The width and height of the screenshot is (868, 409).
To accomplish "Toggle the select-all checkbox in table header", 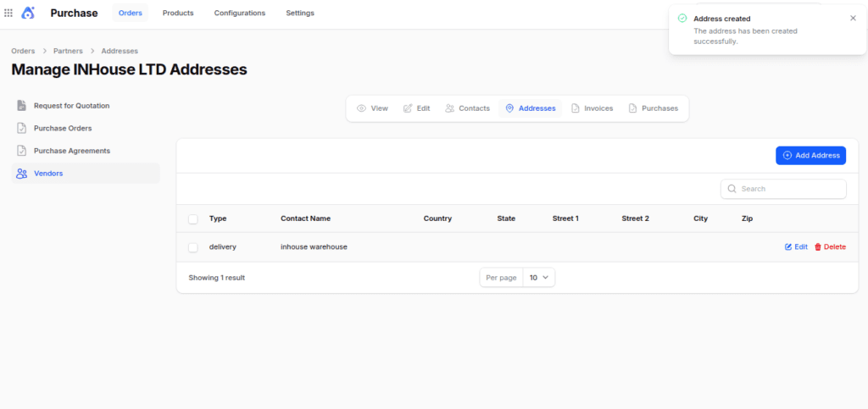I will [193, 218].
